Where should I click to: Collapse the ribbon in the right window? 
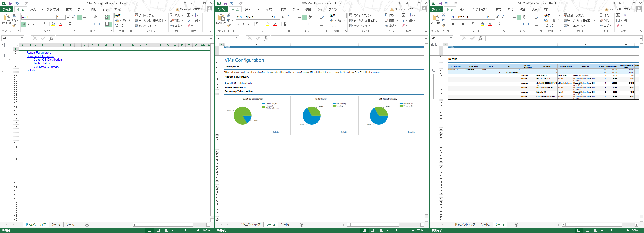[640, 31]
